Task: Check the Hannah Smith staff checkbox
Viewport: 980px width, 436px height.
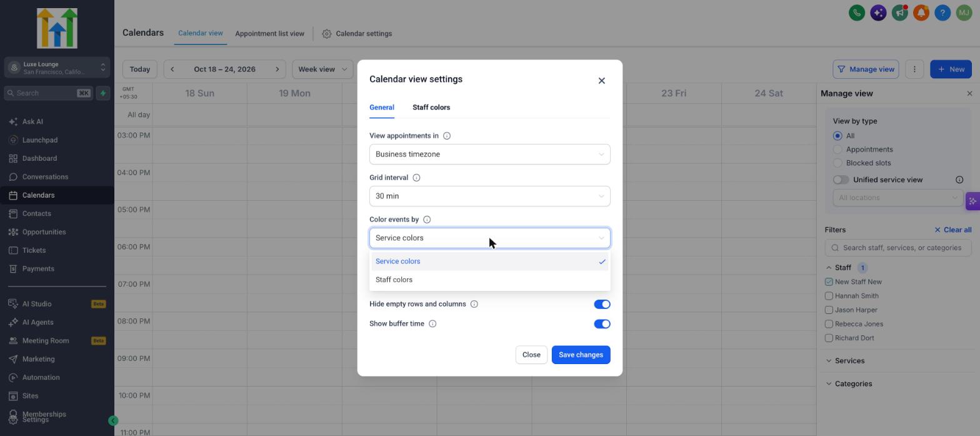Action: tap(829, 296)
